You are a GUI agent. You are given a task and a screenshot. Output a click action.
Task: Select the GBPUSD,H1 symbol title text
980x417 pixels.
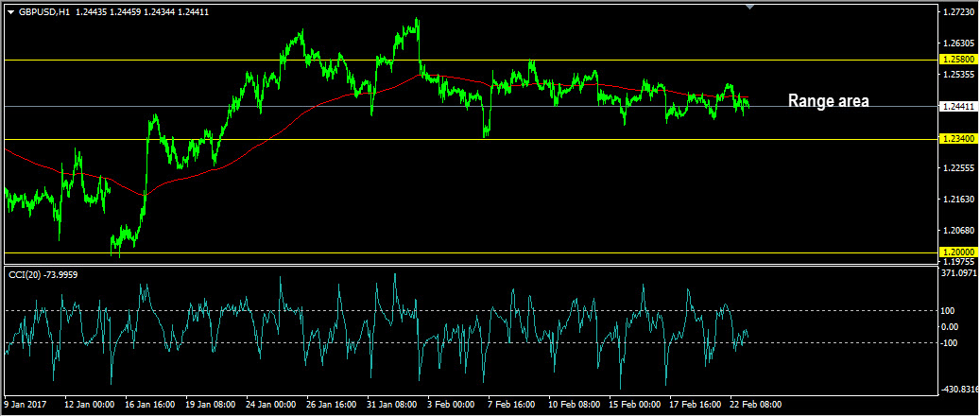coord(43,12)
